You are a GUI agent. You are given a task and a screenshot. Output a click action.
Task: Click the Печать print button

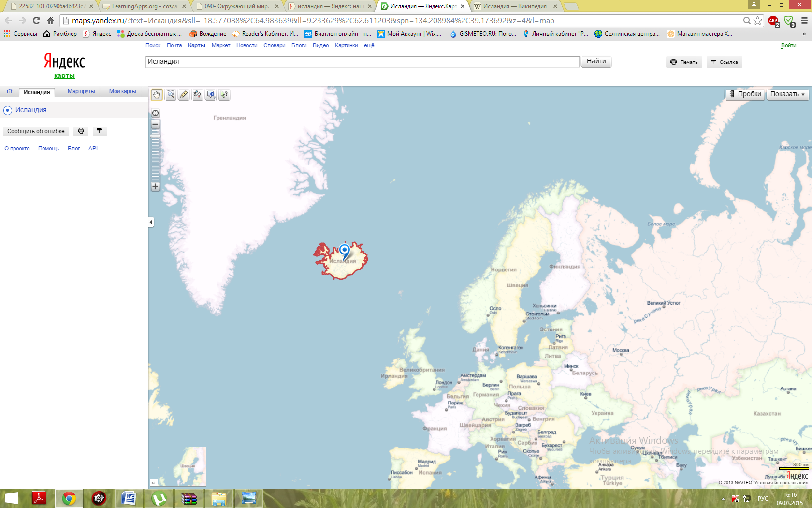(684, 62)
